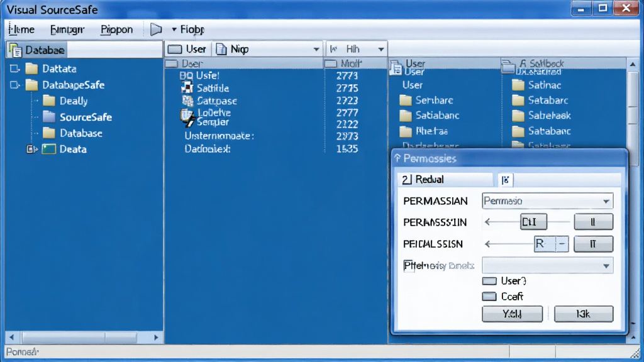Open the Pitehensy Bnets dropdown
This screenshot has height=362, width=644.
548,266
